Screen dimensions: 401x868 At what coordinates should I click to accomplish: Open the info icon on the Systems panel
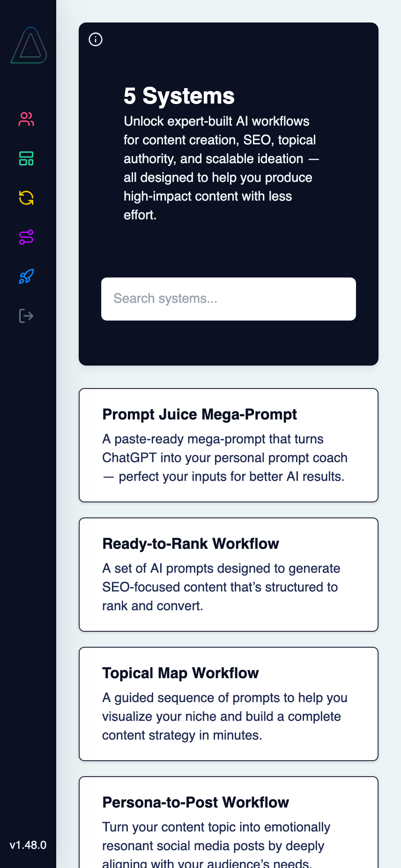point(96,39)
